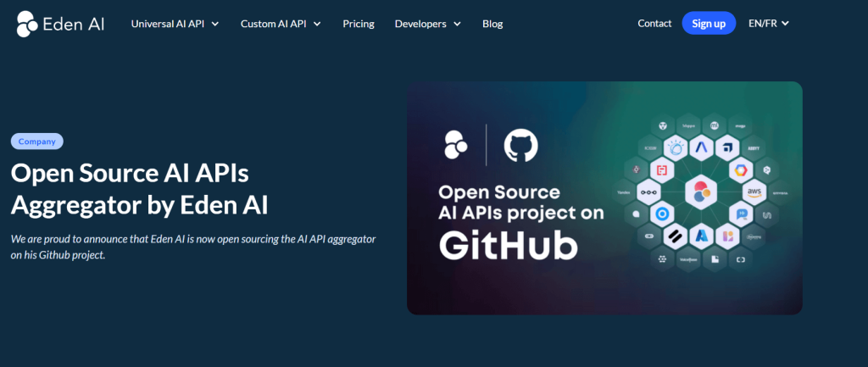Click the "Open Source AI APIs project on" banner text
The width and height of the screenshot is (868, 367).
coord(521,202)
